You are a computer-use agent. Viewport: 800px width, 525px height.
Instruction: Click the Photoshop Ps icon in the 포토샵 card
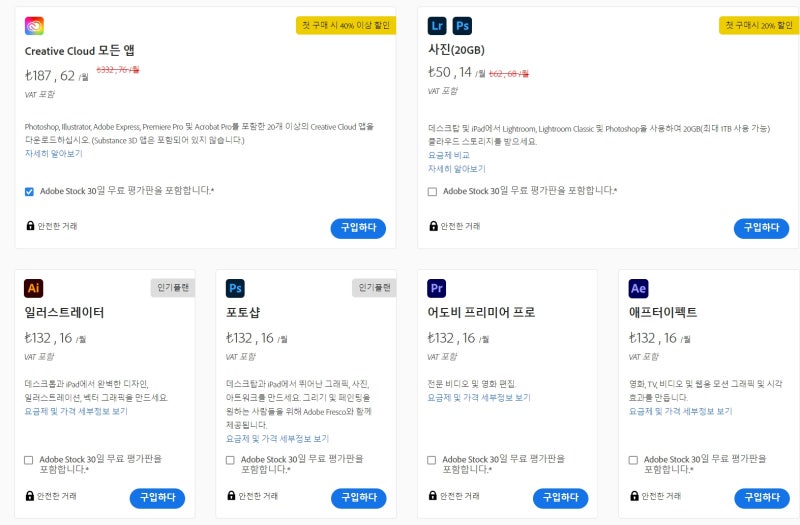(x=235, y=288)
